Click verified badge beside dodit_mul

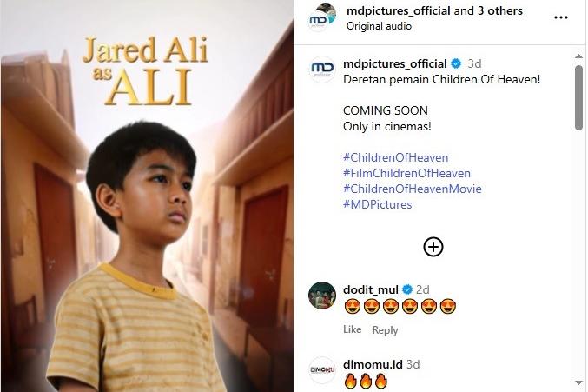pos(406,289)
